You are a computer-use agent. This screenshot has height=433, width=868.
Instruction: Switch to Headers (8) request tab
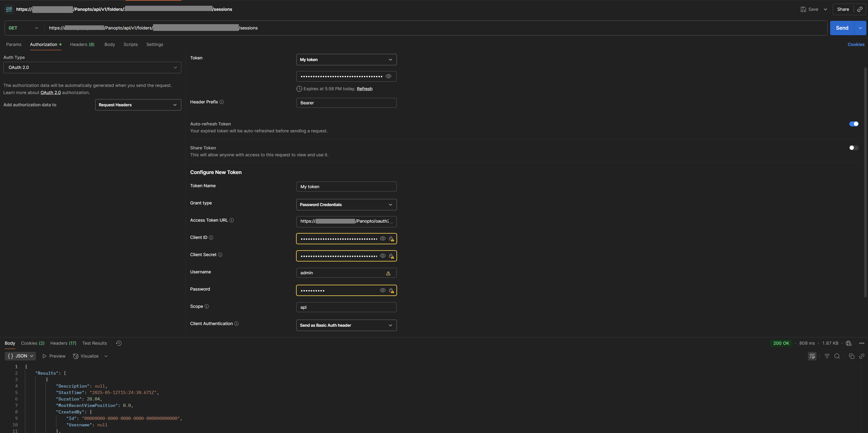point(82,45)
